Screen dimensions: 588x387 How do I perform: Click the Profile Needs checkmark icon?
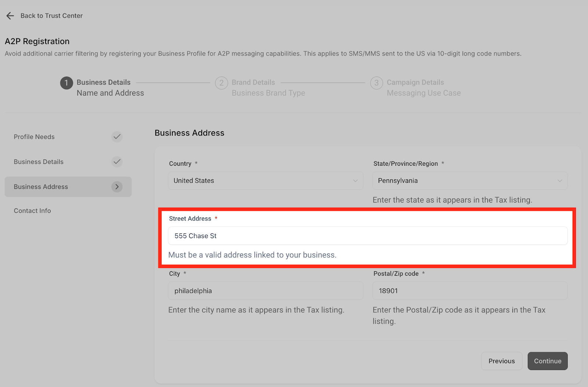[117, 137]
